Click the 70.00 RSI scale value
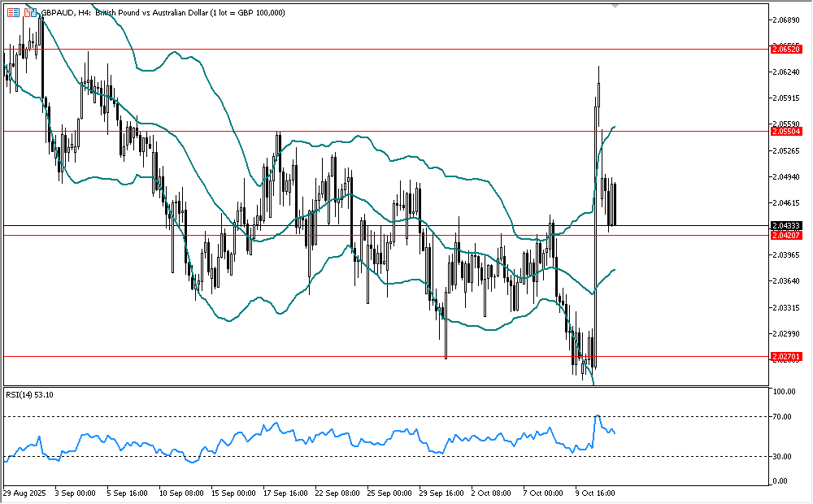The width and height of the screenshot is (813, 504). [782, 417]
